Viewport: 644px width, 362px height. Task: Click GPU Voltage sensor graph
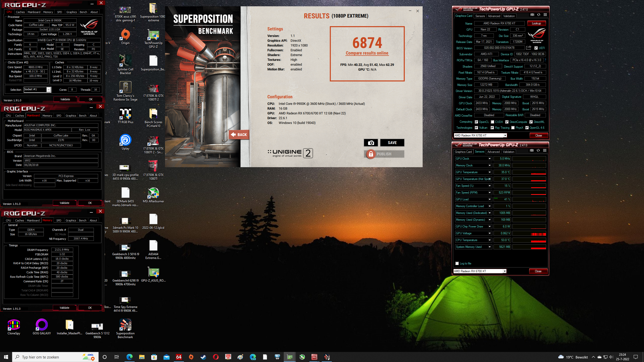(529, 233)
